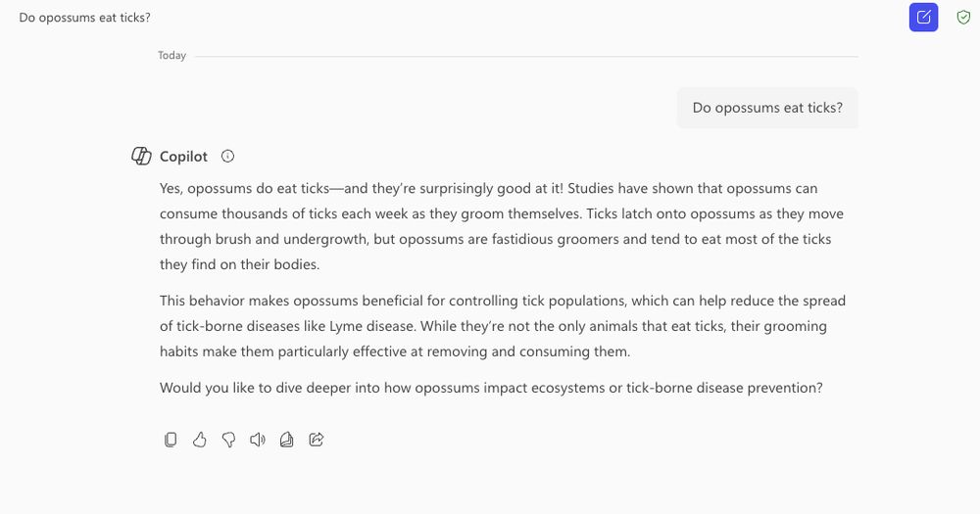Click the info icon next to Copilot
This screenshot has height=514, width=980.
click(227, 156)
